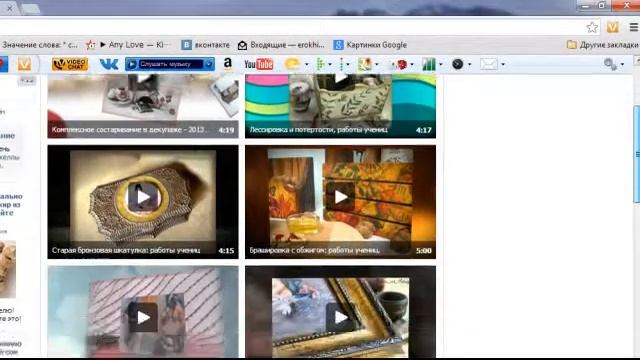Viewport: 640px width, 360px height.
Task: Expand the settings gear dropdown arrow
Action: [622, 64]
